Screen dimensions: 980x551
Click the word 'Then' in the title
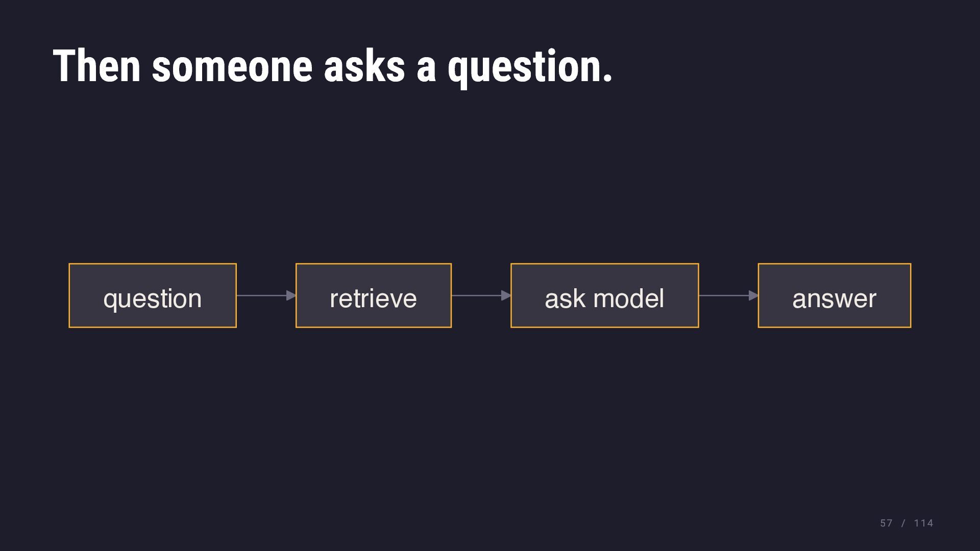[97, 65]
